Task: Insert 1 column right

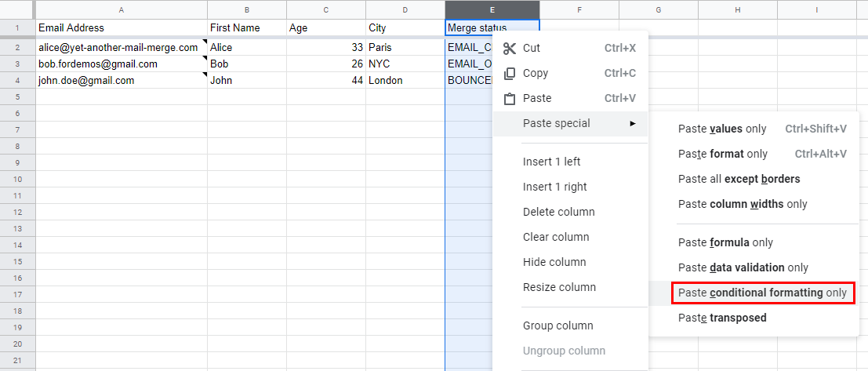Action: (554, 187)
